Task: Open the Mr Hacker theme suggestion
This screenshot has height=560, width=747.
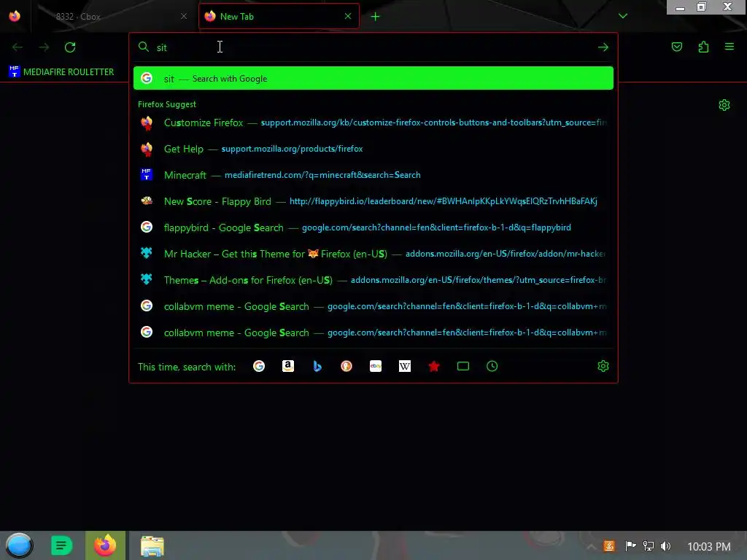Action: [x=373, y=254]
